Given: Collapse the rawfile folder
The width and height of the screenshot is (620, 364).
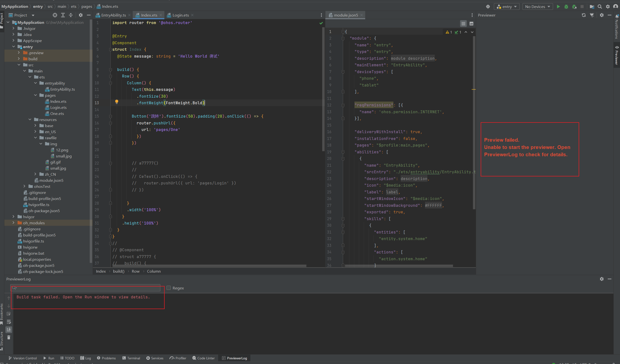Looking at the screenshot, I should 35,138.
